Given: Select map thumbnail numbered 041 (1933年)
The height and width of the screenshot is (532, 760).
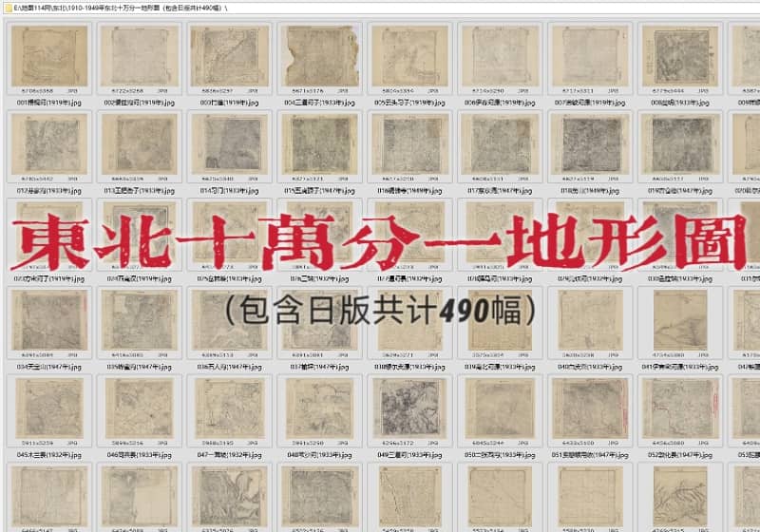Looking at the screenshot, I should click(x=680, y=321).
